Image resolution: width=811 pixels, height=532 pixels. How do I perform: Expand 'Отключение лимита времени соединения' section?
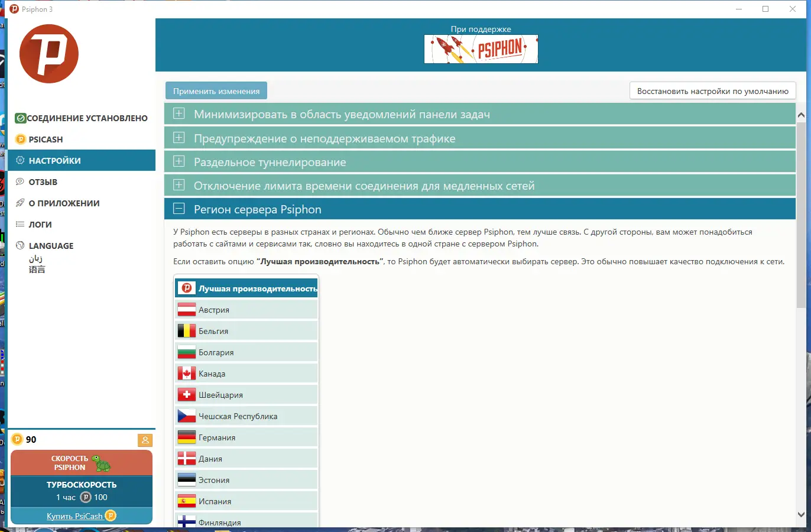click(480, 186)
